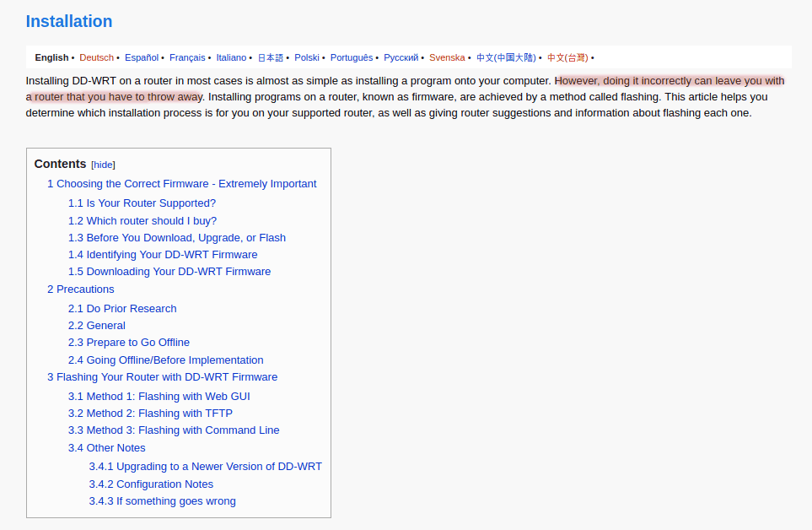Jump to Method 1: Flashing with Web GUI
Image resolution: width=812 pixels, height=530 pixels.
[x=159, y=397]
